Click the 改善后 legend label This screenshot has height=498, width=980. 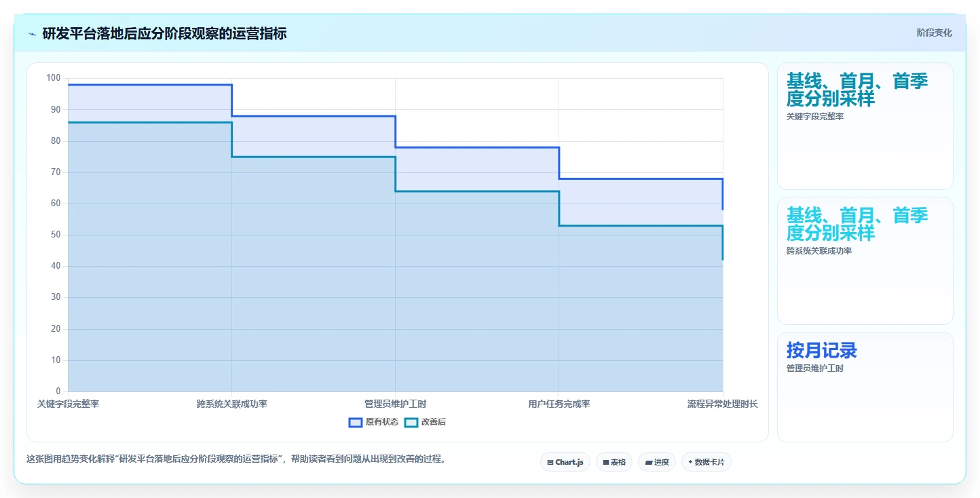click(x=434, y=422)
